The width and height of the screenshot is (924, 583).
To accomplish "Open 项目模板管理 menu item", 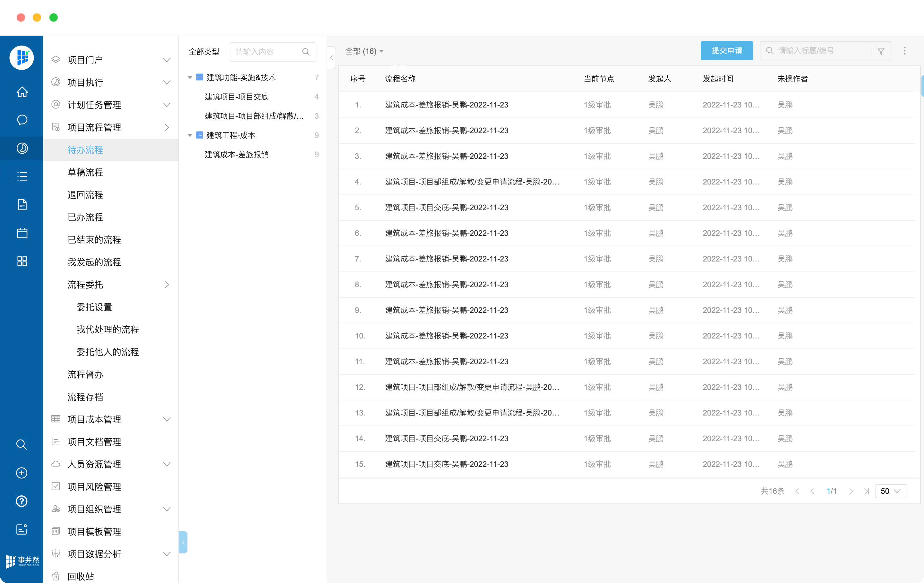I will (94, 532).
